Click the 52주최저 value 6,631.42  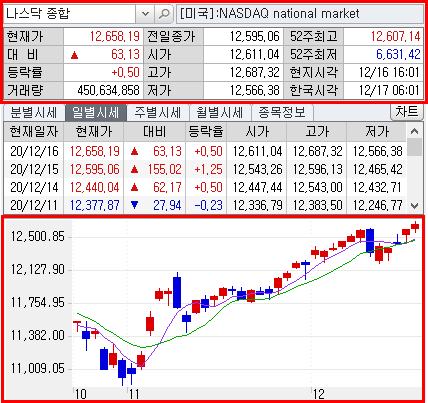[398, 54]
